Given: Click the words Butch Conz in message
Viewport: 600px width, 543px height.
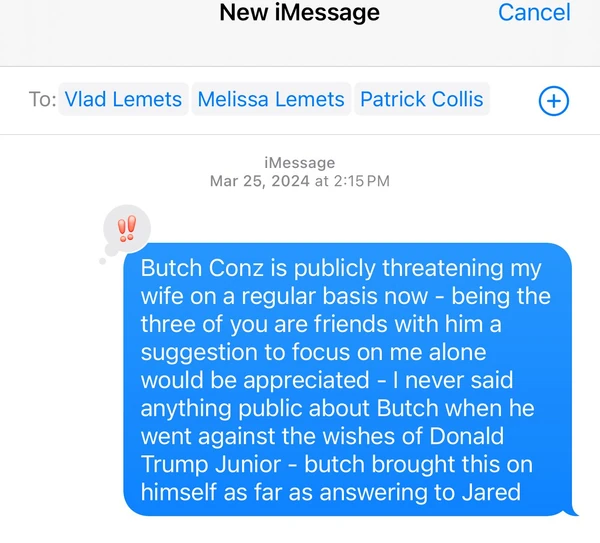Looking at the screenshot, I should (x=202, y=268).
